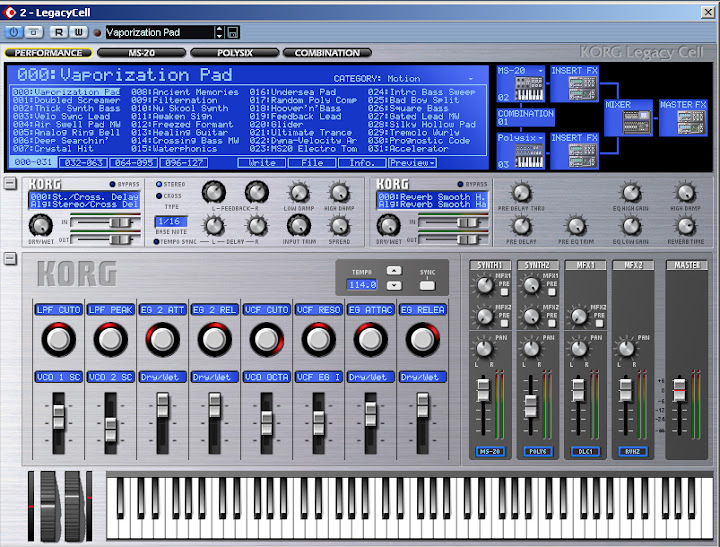Open the 1/16 base note selector
This screenshot has height=547, width=720.
pyautogui.click(x=171, y=221)
